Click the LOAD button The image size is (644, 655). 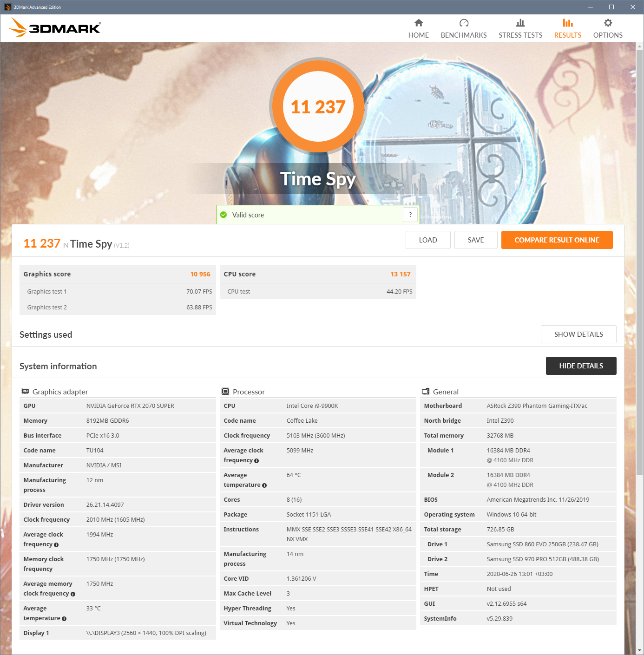point(428,240)
